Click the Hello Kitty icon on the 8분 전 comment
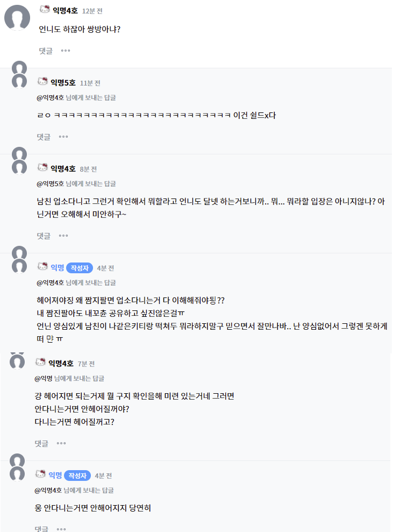The width and height of the screenshot is (393, 532). [42, 168]
